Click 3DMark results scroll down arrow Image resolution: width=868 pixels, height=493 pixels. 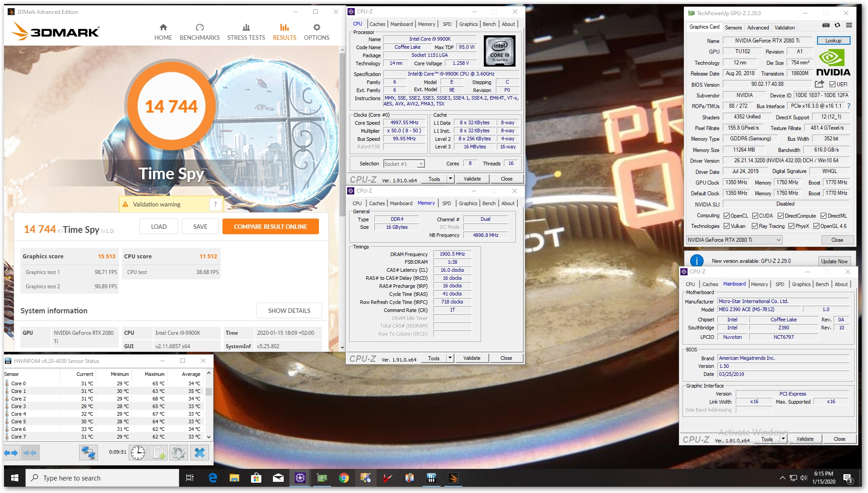click(x=342, y=347)
